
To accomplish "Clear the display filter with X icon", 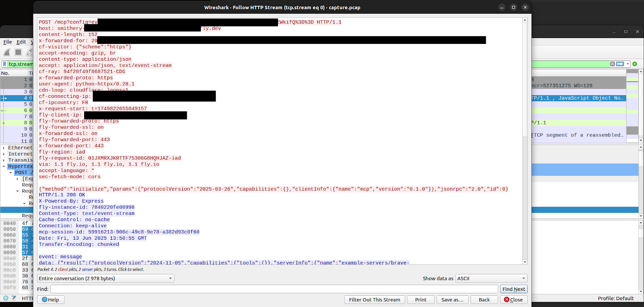I will [x=612, y=64].
